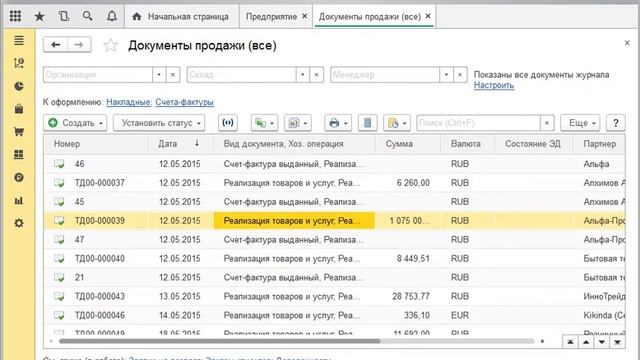Sort by the Номер column header
Viewport: 640px width, 360px height.
click(96, 144)
